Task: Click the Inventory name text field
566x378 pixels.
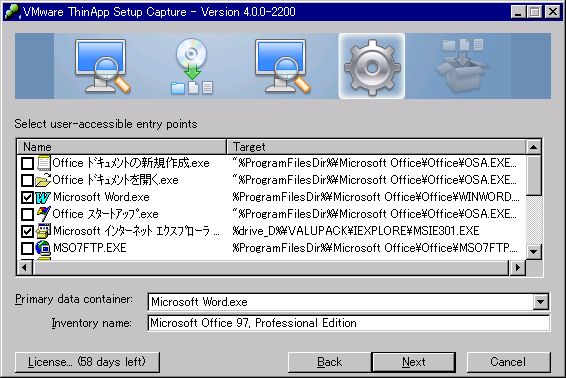Action: [348, 323]
